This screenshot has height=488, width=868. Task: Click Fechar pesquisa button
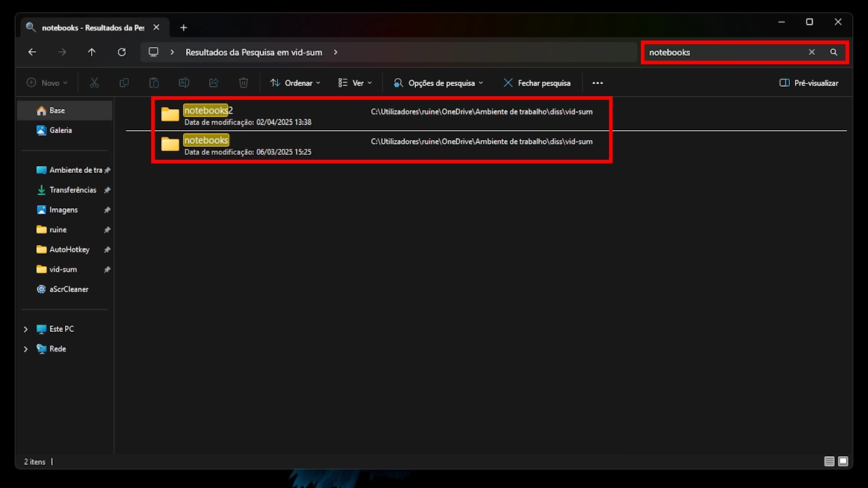point(537,83)
